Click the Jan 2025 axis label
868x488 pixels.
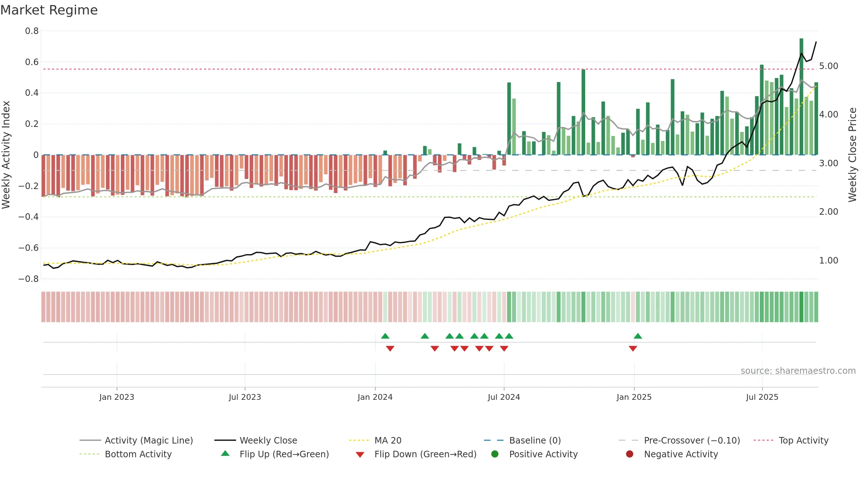point(634,397)
